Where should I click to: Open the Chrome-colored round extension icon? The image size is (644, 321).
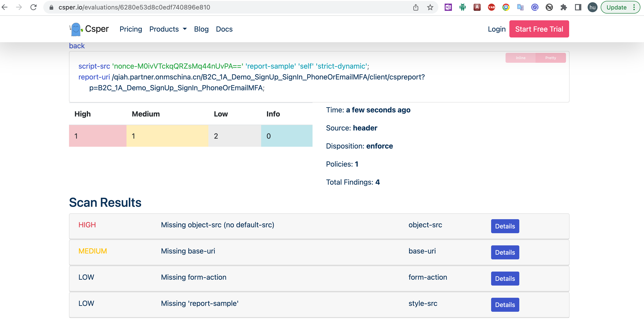tap(506, 7)
